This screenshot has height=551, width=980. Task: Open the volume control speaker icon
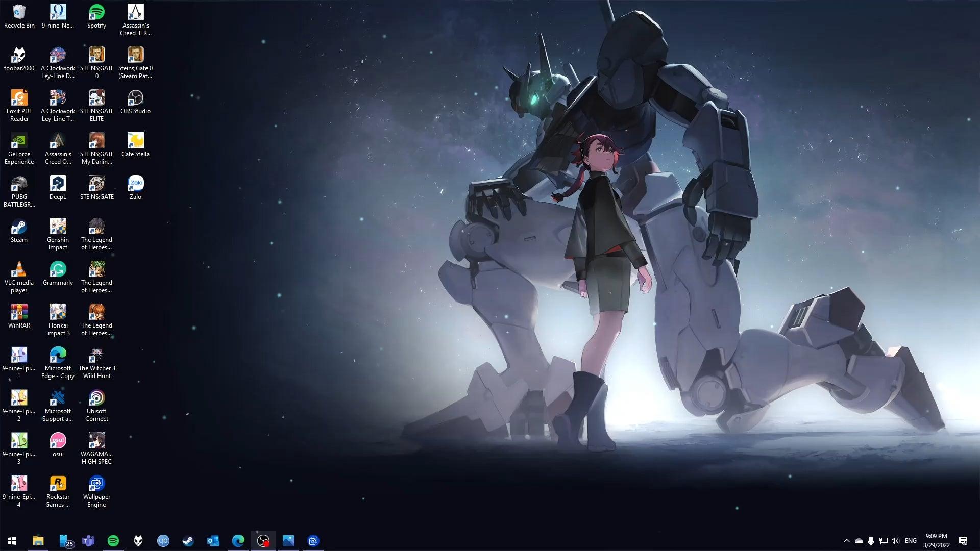[x=895, y=541]
